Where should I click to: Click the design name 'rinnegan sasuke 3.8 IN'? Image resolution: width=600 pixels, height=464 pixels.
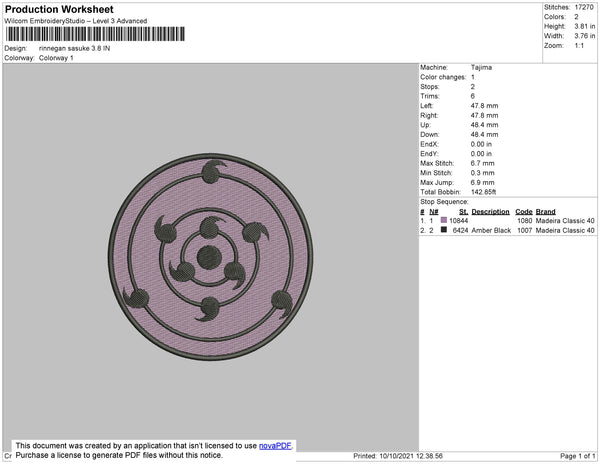75,49
